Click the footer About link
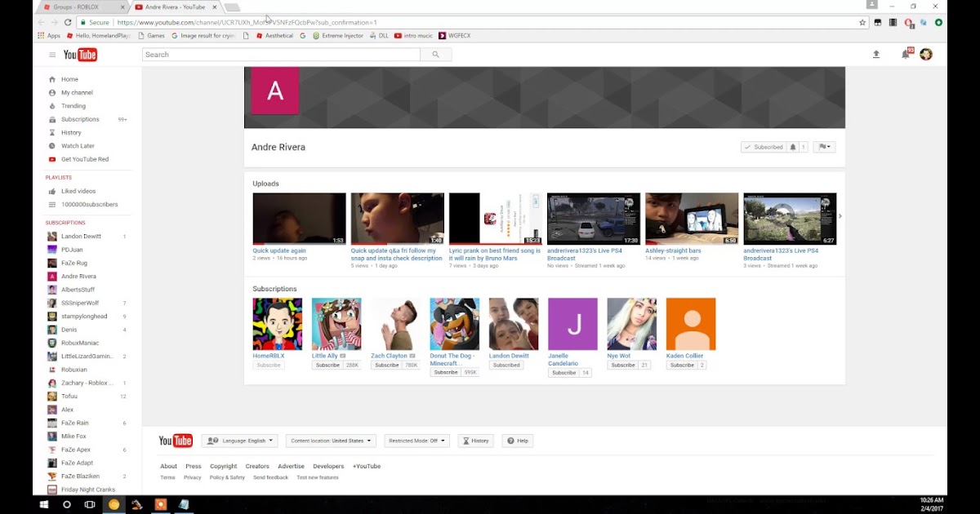The image size is (980, 514). 168,467
